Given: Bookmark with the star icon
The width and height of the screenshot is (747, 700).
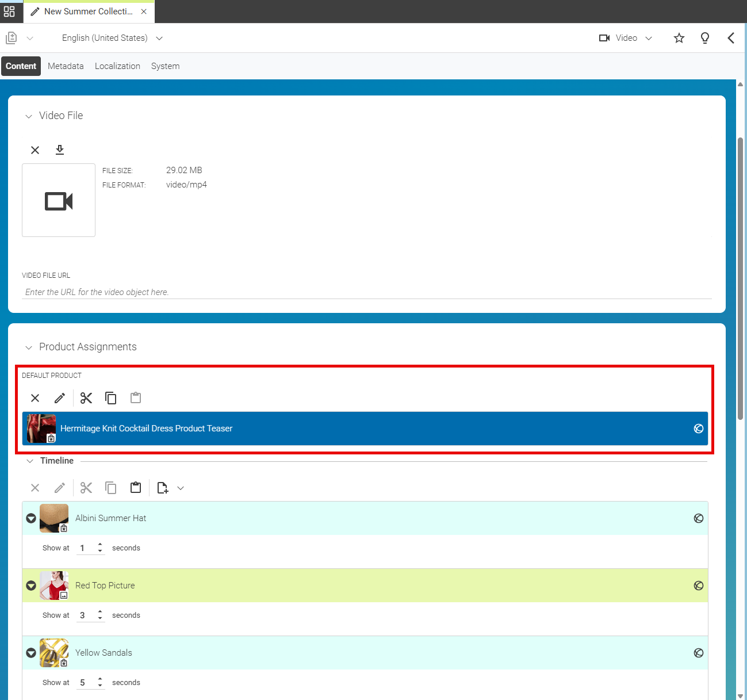Looking at the screenshot, I should [x=679, y=38].
